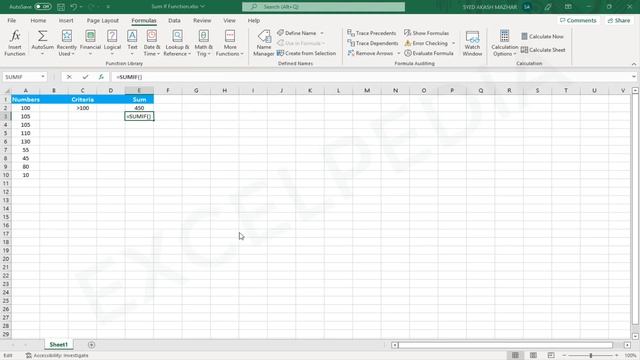Expand Remove Arrows dropdown arrow
640x360 pixels.
point(398,53)
